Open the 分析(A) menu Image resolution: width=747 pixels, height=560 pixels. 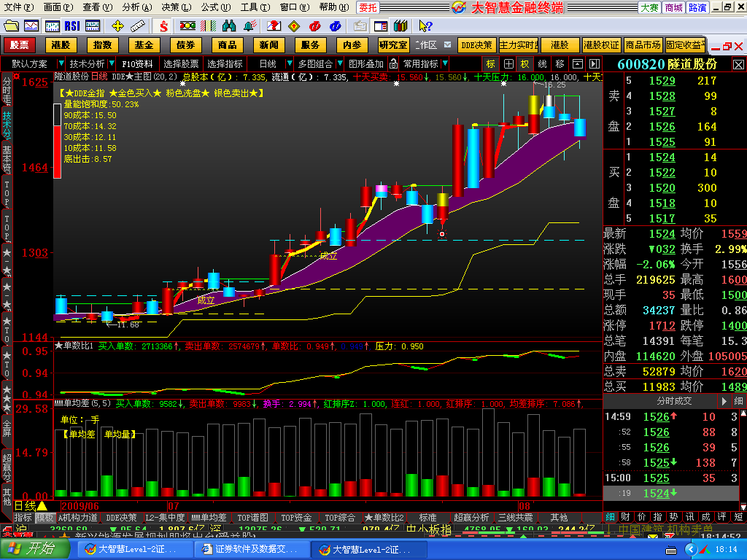click(136, 7)
